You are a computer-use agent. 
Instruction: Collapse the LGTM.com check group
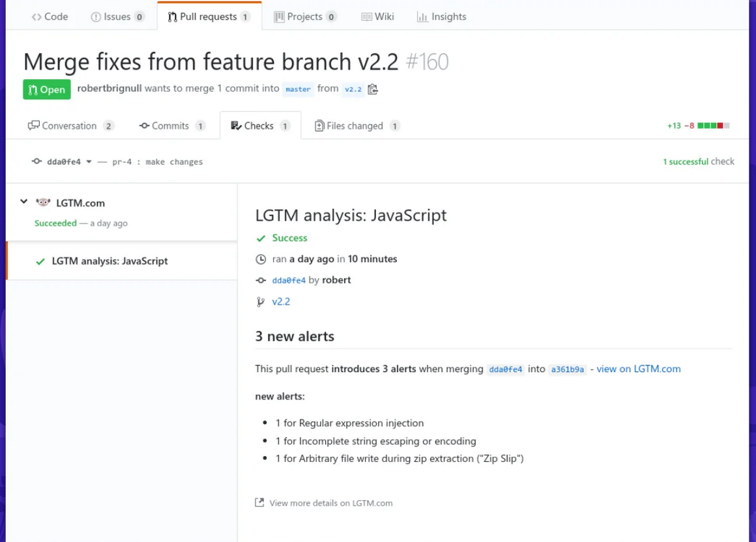coord(23,203)
